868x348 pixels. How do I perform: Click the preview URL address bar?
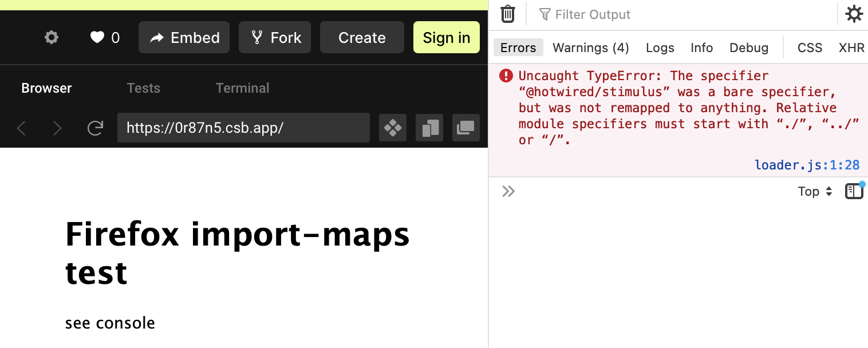click(243, 128)
